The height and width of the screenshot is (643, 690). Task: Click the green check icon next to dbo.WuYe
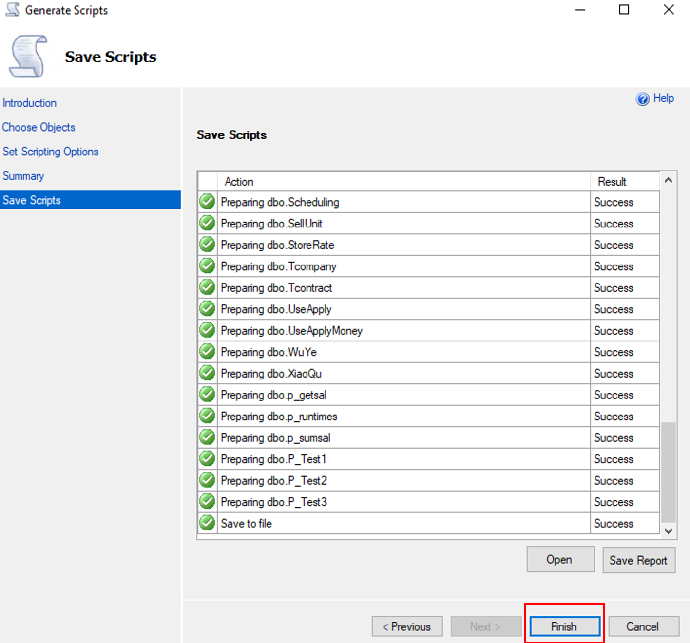[x=207, y=352]
